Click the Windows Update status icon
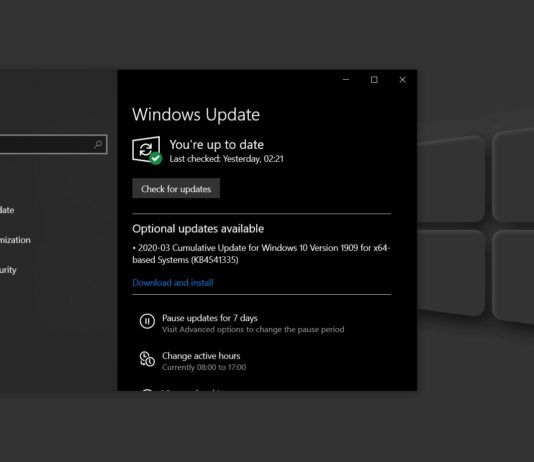The height and width of the screenshot is (462, 534). (147, 150)
